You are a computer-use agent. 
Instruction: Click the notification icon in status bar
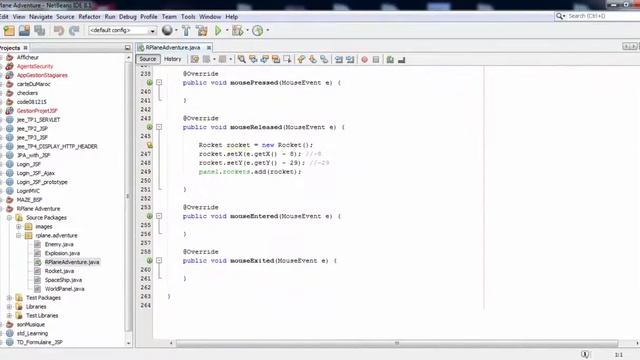[x=585, y=354]
